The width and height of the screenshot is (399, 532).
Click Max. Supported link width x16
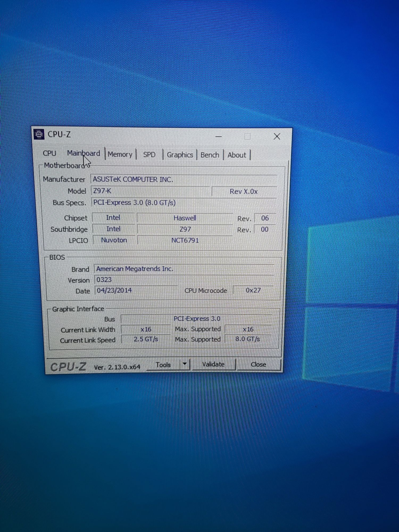coord(248,329)
